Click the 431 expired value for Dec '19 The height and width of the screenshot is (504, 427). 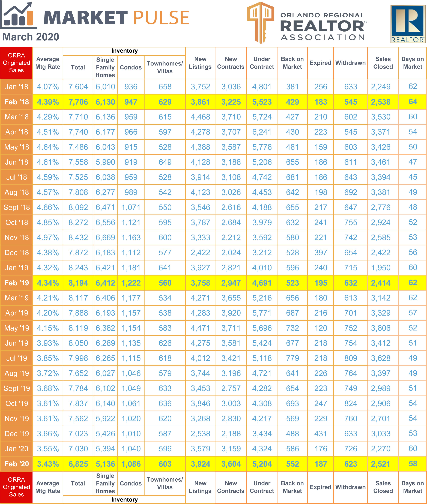click(321, 434)
